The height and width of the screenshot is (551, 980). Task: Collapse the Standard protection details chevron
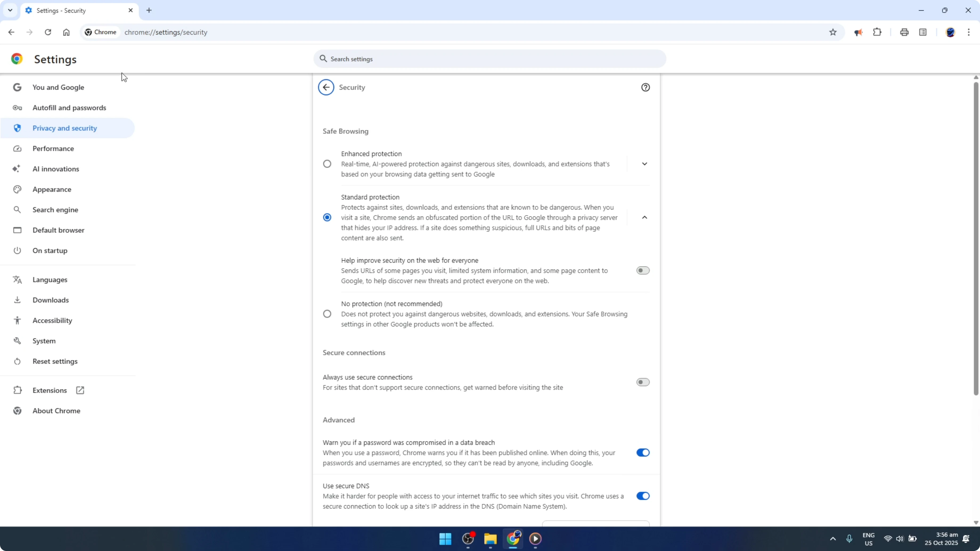coord(645,217)
